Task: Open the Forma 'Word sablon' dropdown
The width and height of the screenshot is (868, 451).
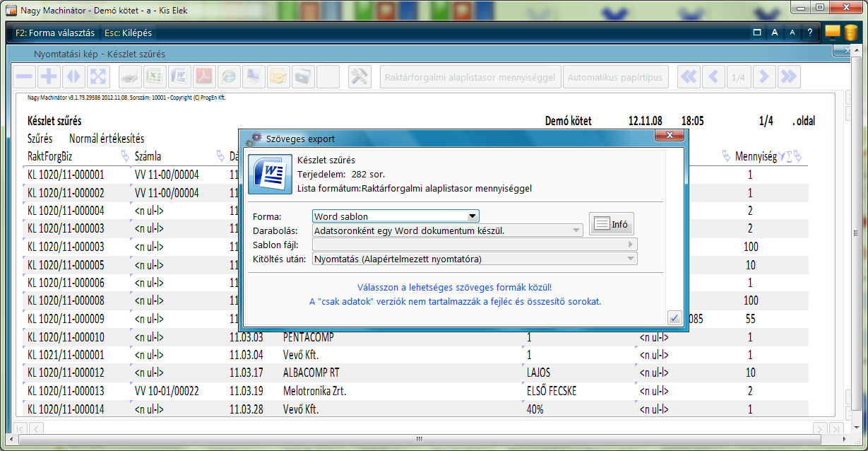Action: tap(472, 216)
